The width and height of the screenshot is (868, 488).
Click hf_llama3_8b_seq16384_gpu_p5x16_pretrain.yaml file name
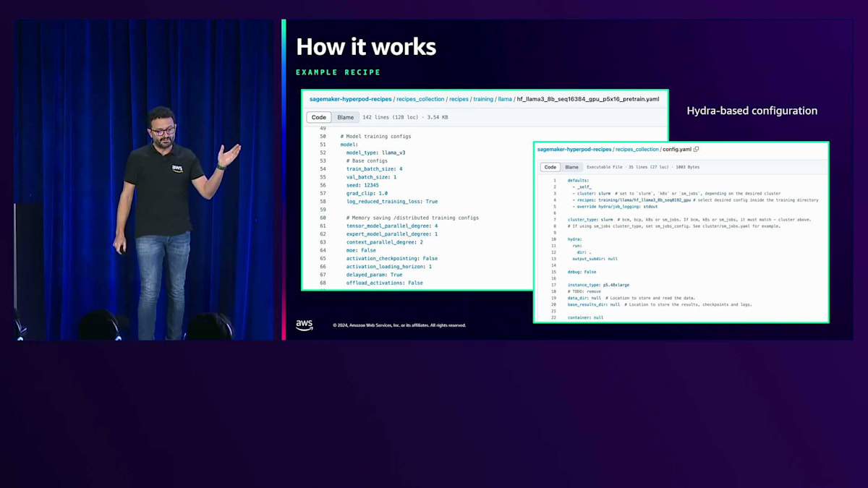(588, 99)
